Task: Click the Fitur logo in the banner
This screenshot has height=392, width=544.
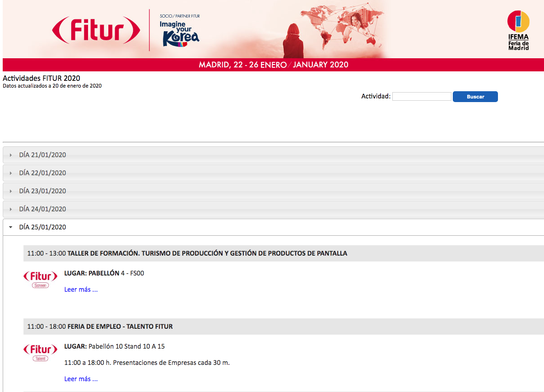Action: (x=96, y=30)
